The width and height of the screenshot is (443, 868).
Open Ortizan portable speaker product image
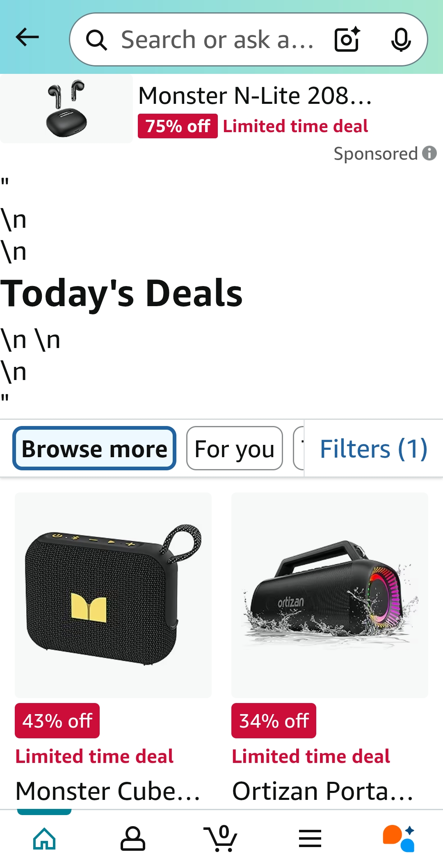(330, 595)
